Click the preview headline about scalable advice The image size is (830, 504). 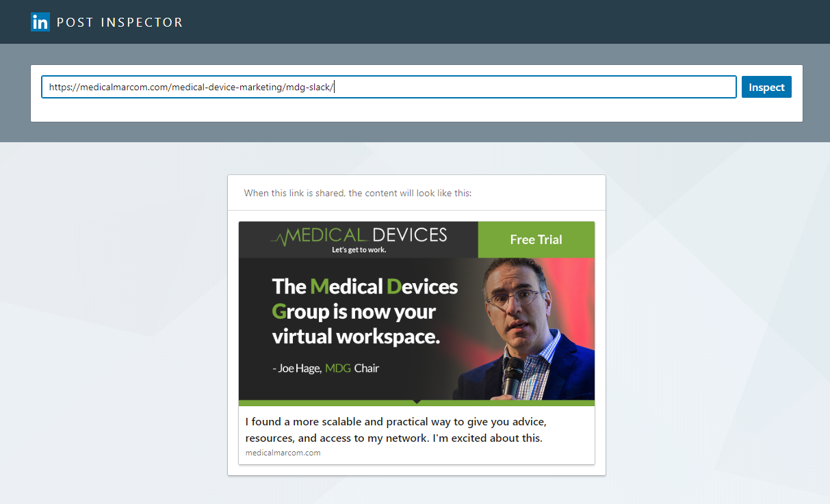pyautogui.click(x=396, y=429)
